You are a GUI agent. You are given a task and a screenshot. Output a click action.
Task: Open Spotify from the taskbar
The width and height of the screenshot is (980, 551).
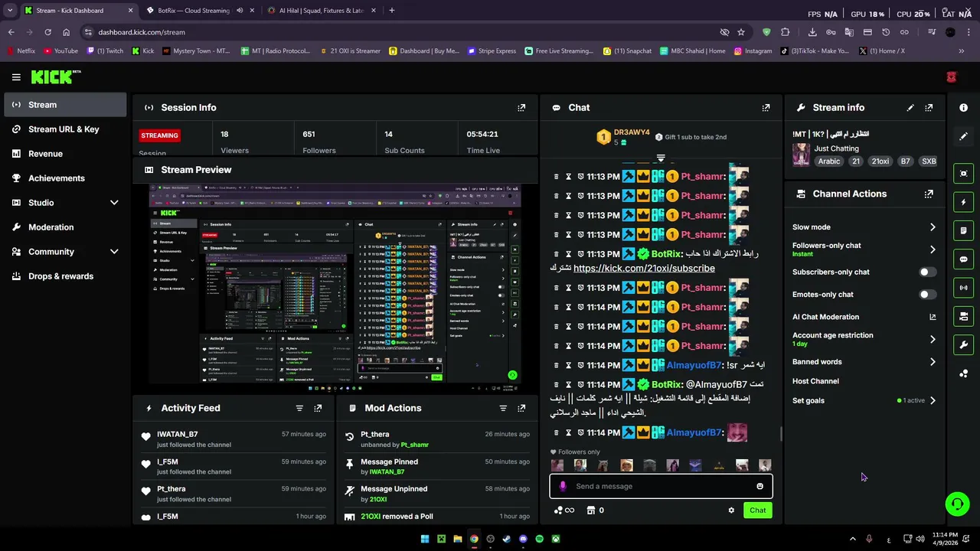539,539
